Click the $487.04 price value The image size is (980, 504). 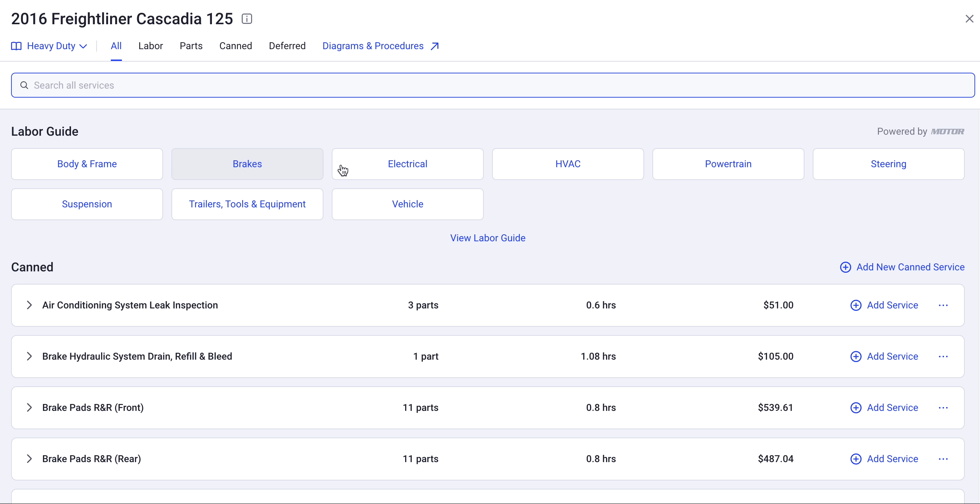click(775, 459)
